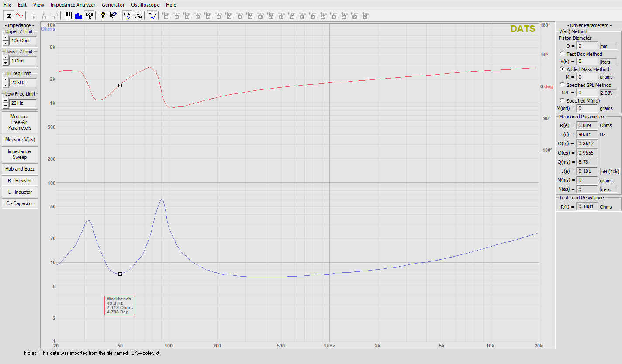Screen dimensions: 622x364
Task: Click the red sine wave generator icon
Action: point(18,15)
